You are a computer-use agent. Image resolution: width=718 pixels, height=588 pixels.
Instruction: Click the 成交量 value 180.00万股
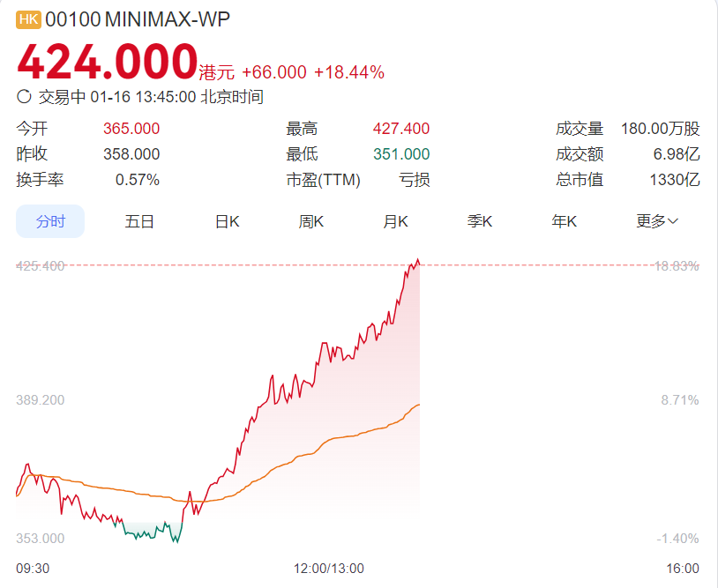660,129
